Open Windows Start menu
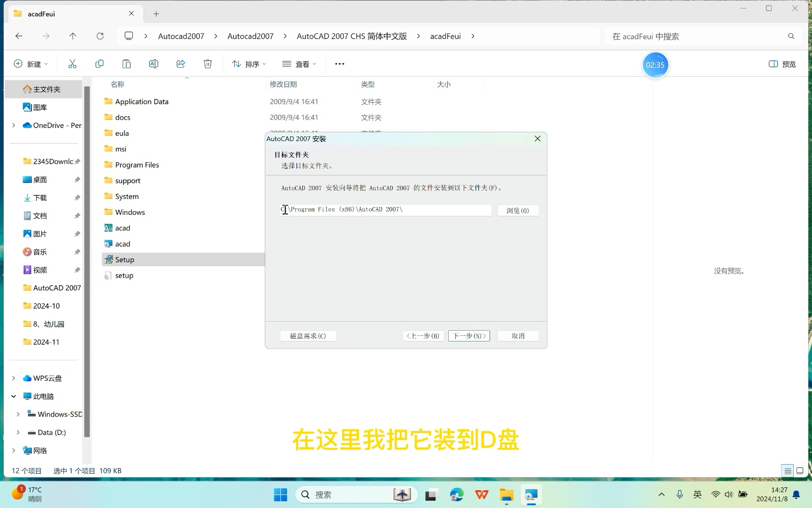This screenshot has width=812, height=508. pyautogui.click(x=281, y=495)
